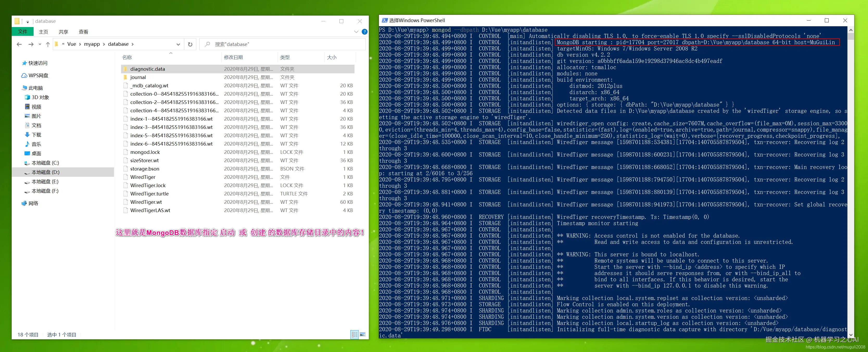
Task: Switch to large icons view layout
Action: pyautogui.click(x=363, y=335)
